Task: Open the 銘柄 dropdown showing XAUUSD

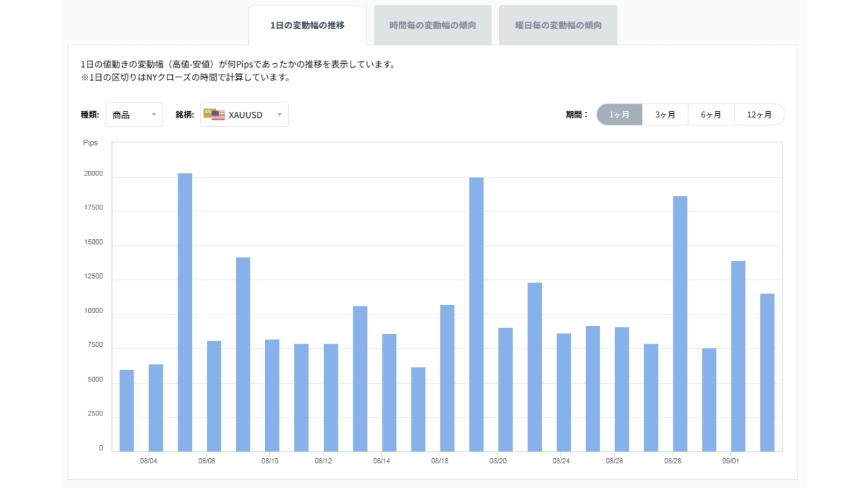Action: tap(244, 115)
